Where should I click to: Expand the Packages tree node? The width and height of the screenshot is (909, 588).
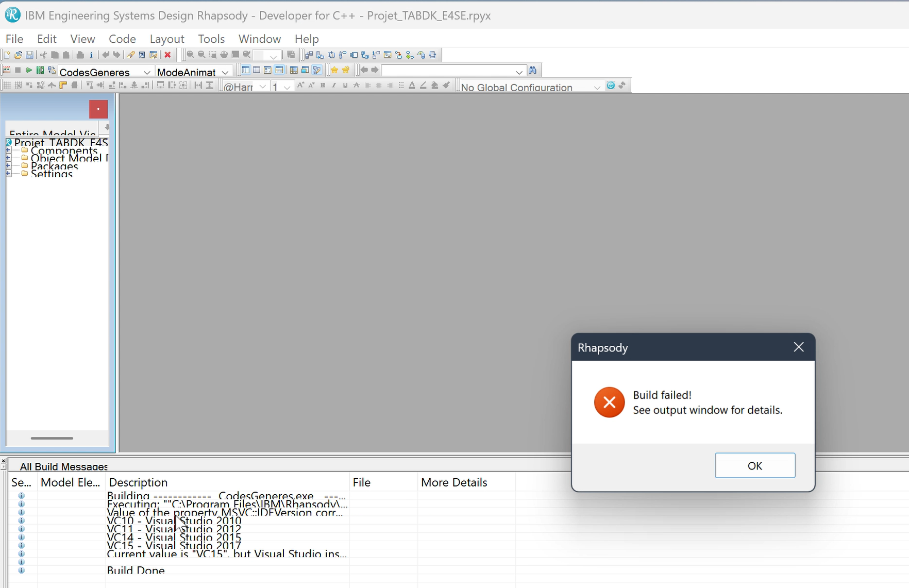coord(8,165)
